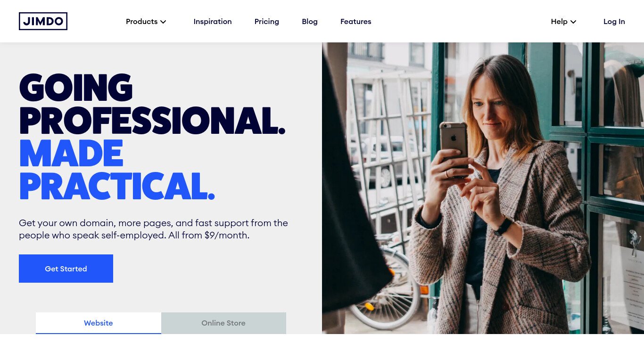Screen dimensions: 644x343
Task: Go to Inspiration page
Action: (x=213, y=22)
